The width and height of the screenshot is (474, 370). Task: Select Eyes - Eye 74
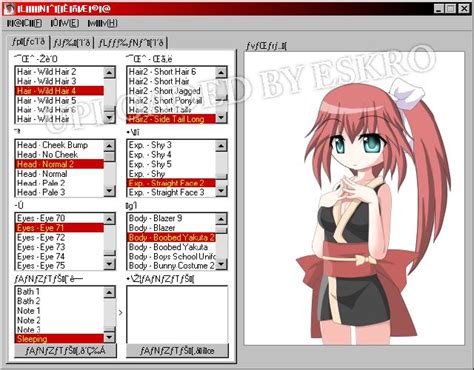pos(60,257)
